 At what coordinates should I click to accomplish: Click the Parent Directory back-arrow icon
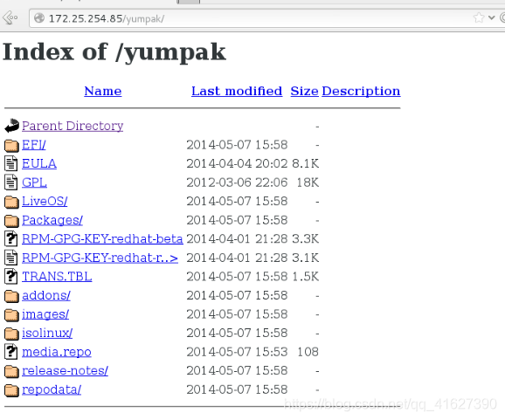pyautogui.click(x=11, y=126)
